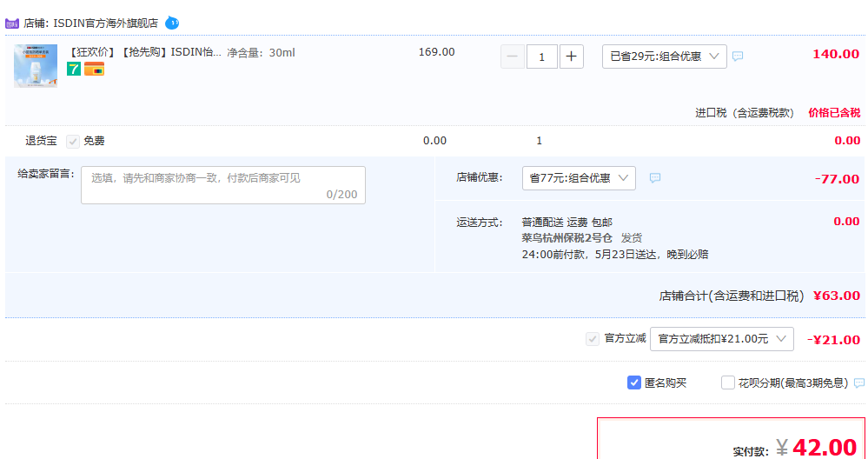The height and width of the screenshot is (459, 868).
Task: Toggle the 退货宝 免费 checkbox
Action: click(x=73, y=141)
